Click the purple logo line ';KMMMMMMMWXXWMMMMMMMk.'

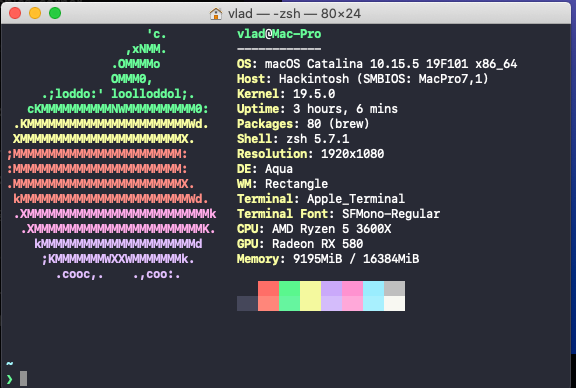click(118, 259)
